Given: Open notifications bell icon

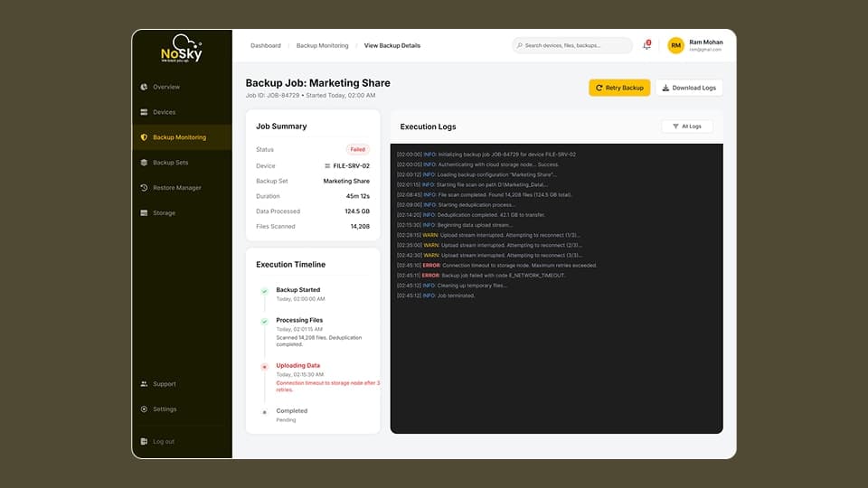Looking at the screenshot, I should coord(646,45).
